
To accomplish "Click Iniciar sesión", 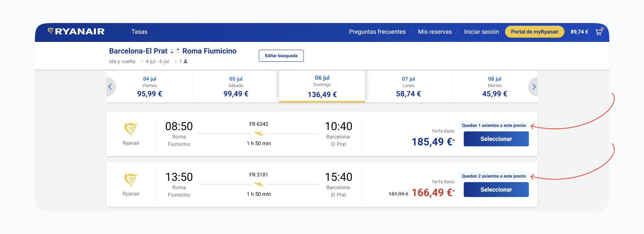I will [481, 32].
